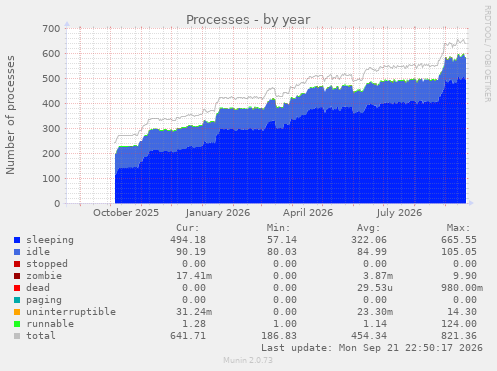This screenshot has height=371, width=497.
Task: Click the 'Min:' column header
Action: pos(278,228)
